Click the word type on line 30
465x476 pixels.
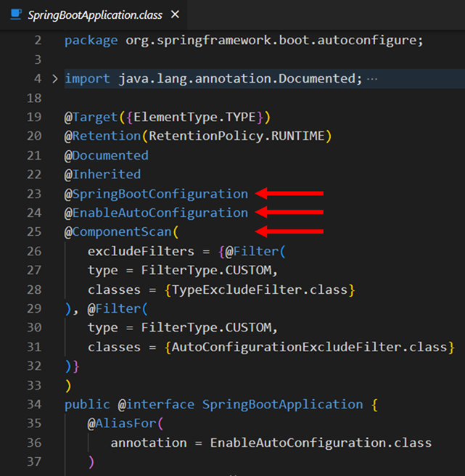102,328
